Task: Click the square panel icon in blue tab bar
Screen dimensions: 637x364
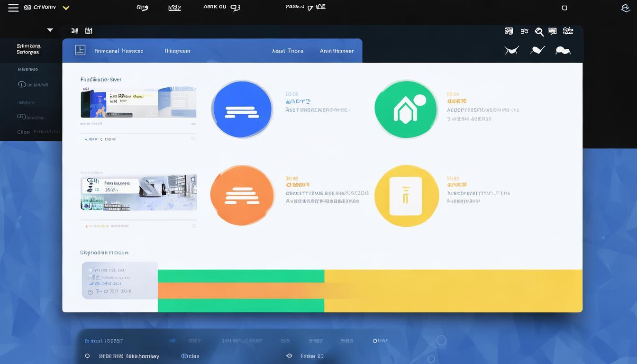Action: 80,50
